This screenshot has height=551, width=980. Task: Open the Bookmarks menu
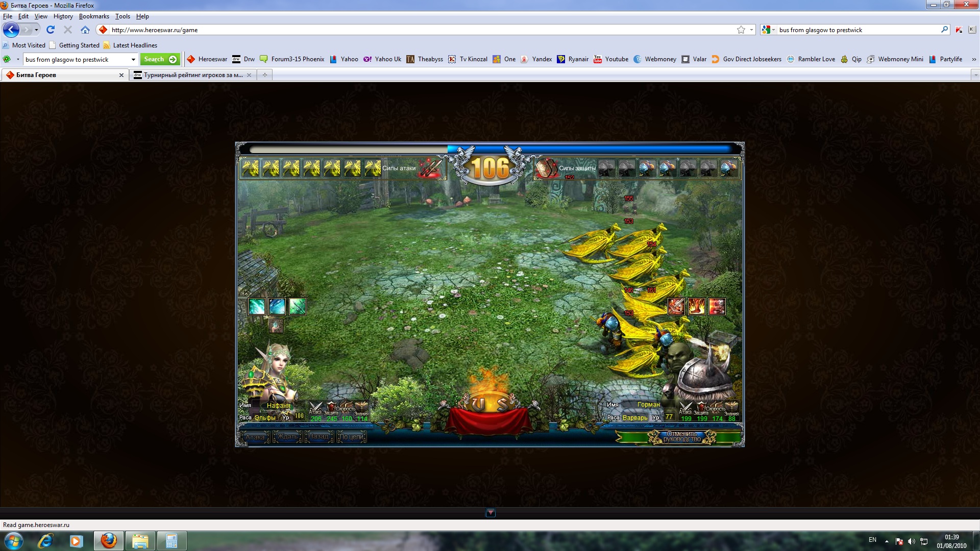coord(94,16)
